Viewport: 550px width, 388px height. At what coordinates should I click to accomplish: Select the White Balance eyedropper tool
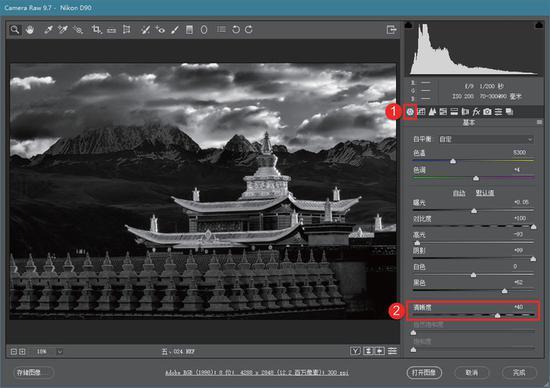coord(48,29)
